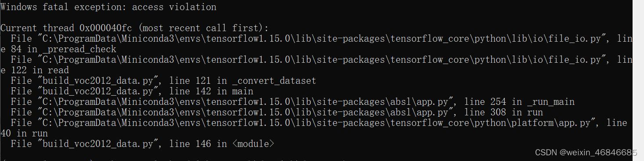
Task: Click the "40 in run" text
Action: point(24,133)
